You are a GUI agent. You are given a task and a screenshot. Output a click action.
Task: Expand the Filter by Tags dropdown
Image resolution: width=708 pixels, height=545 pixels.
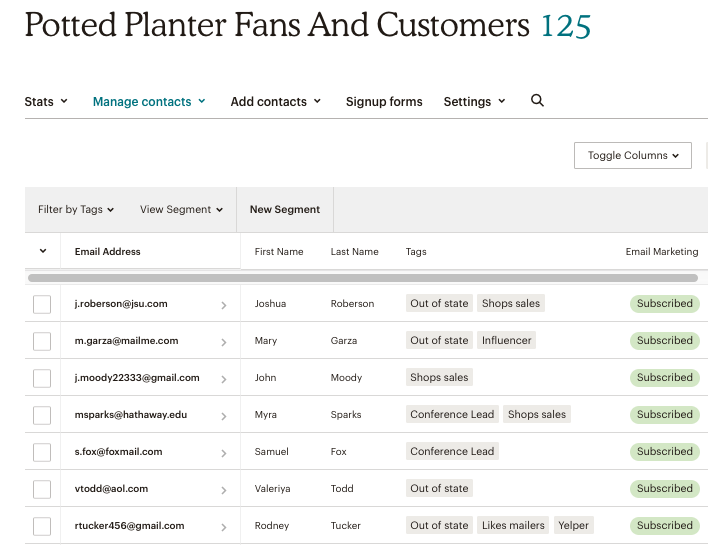coord(76,210)
